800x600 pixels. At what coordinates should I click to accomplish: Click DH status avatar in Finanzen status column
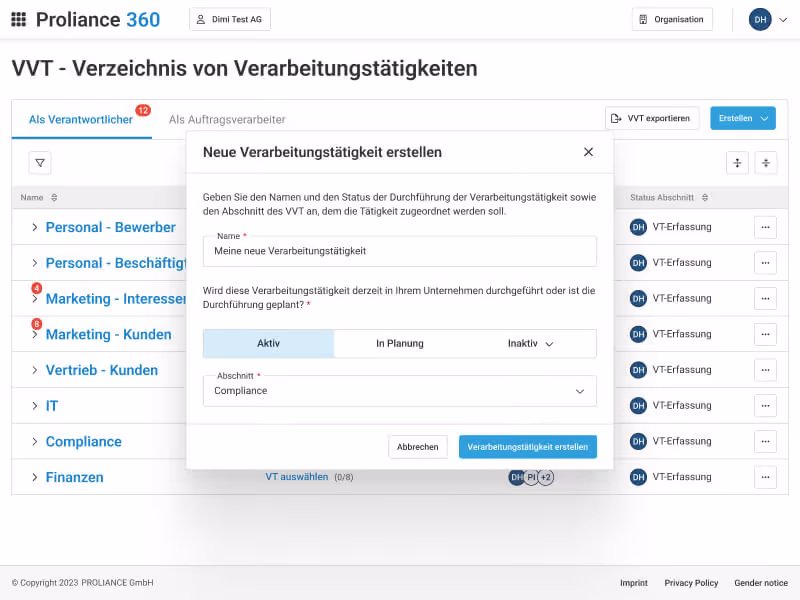tap(638, 477)
